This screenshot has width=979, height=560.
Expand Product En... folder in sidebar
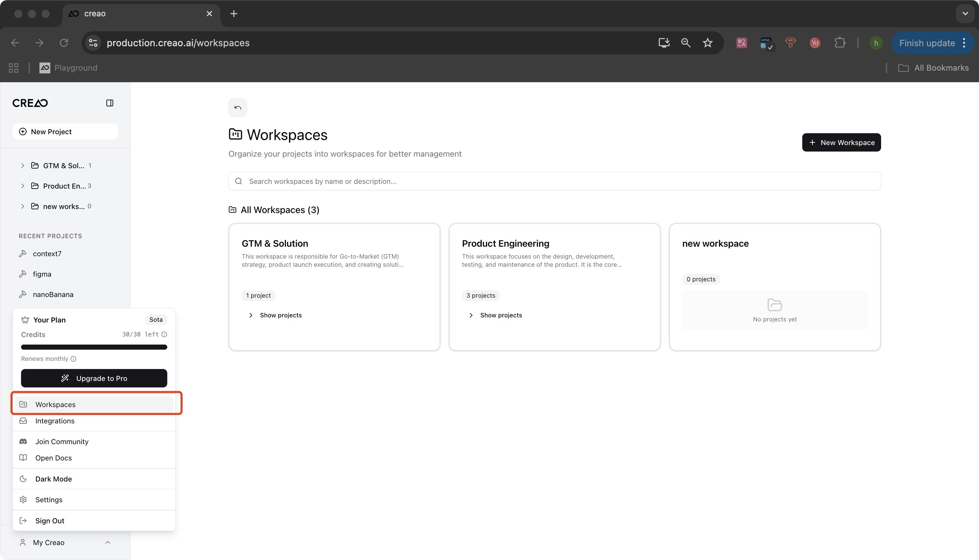[x=23, y=186]
